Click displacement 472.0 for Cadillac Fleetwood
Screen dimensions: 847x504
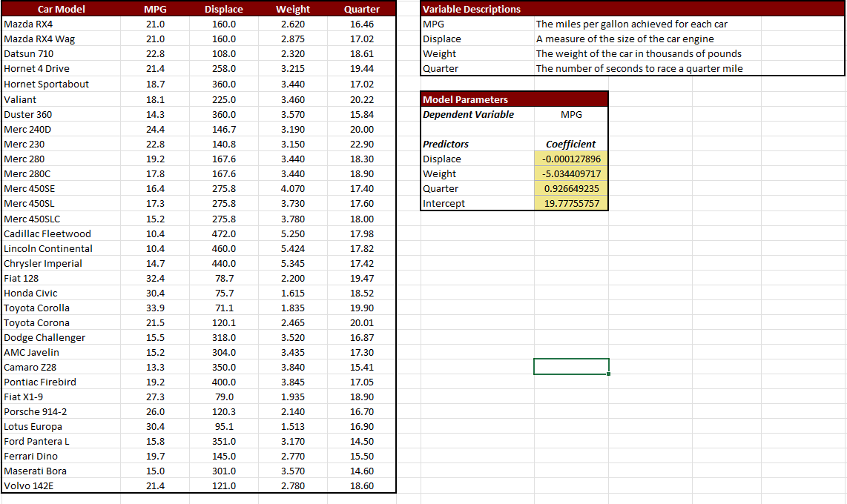pos(224,233)
